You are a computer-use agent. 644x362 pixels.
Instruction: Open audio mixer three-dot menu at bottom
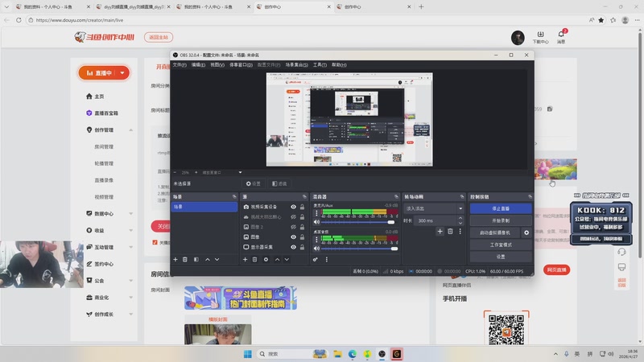(327, 259)
